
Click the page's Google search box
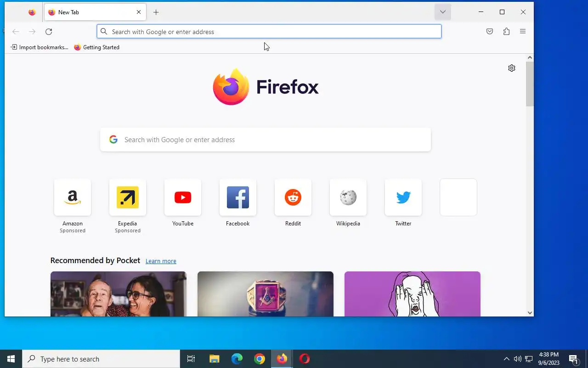point(266,140)
